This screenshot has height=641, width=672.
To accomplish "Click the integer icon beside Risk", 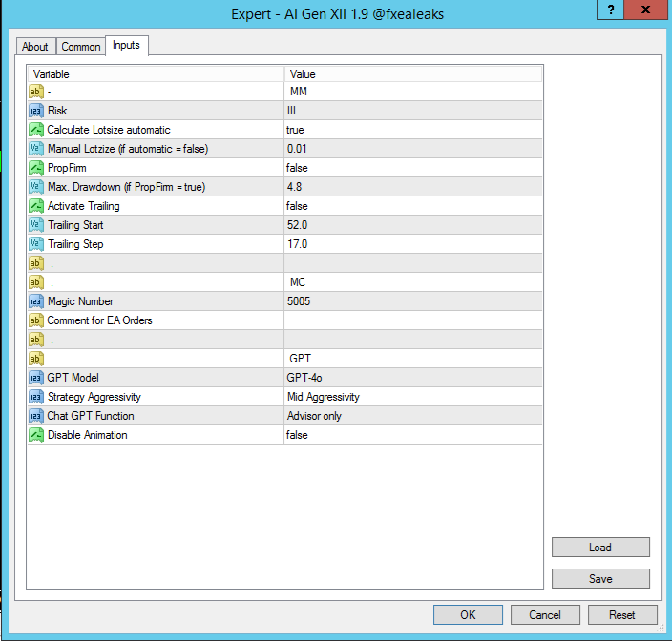I will (36, 111).
